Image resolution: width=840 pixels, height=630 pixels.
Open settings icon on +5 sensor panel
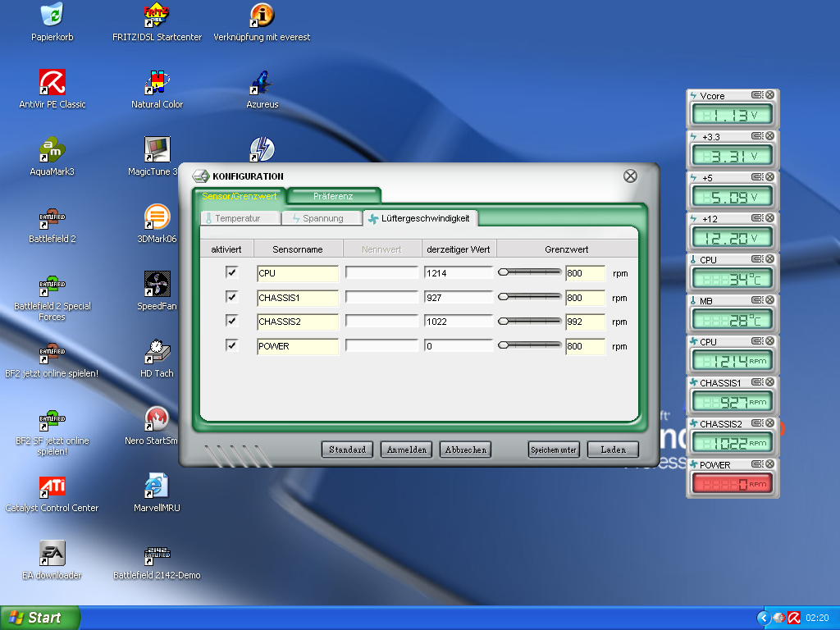pos(757,177)
